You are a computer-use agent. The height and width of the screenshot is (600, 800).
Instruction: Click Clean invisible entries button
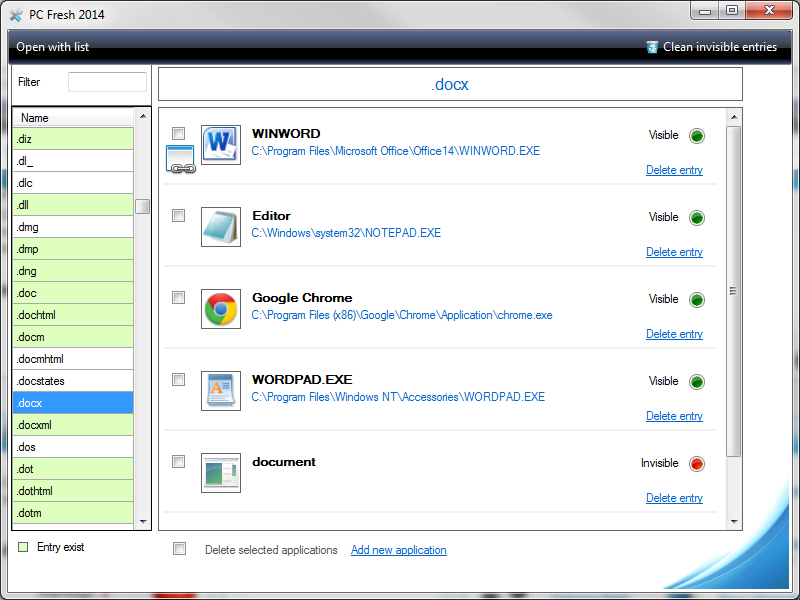711,47
